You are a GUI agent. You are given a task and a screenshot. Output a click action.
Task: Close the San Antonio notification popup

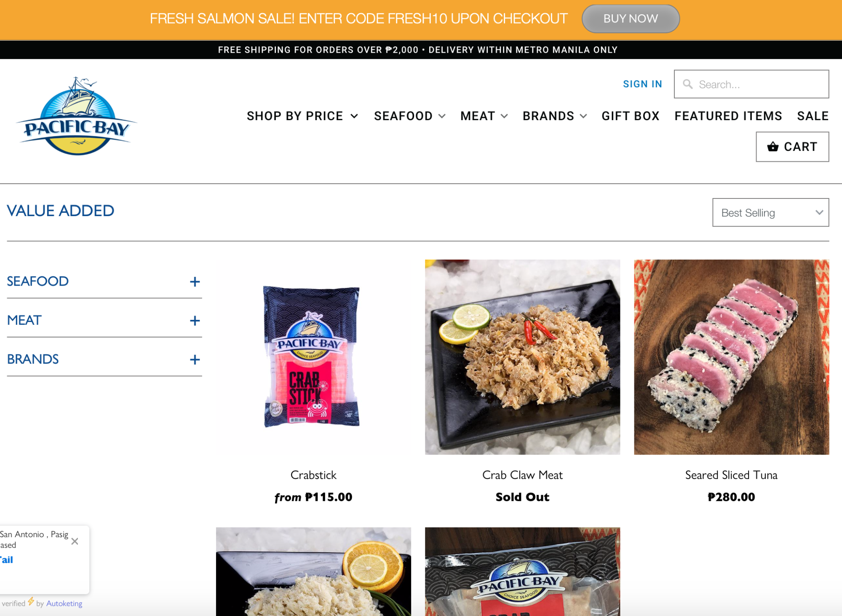[75, 541]
